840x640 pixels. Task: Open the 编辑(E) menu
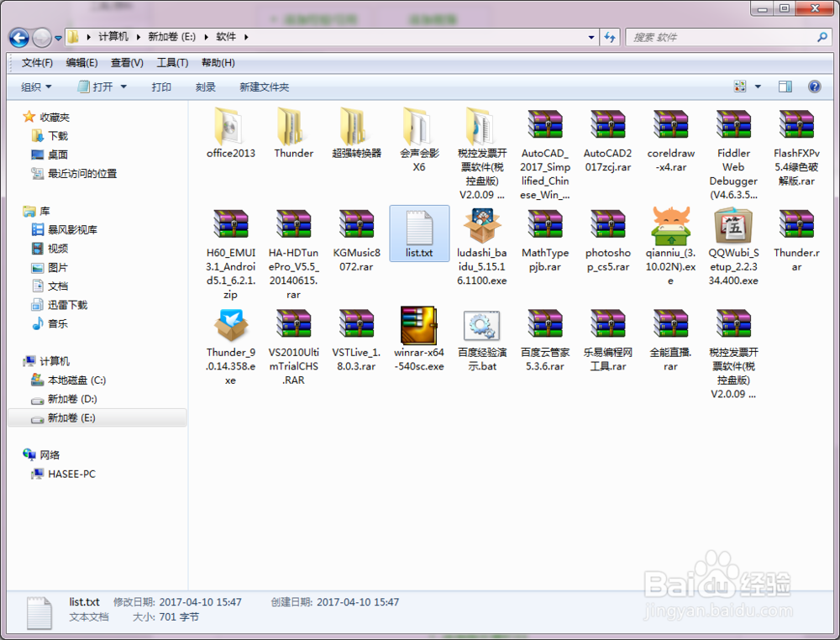pyautogui.click(x=82, y=63)
